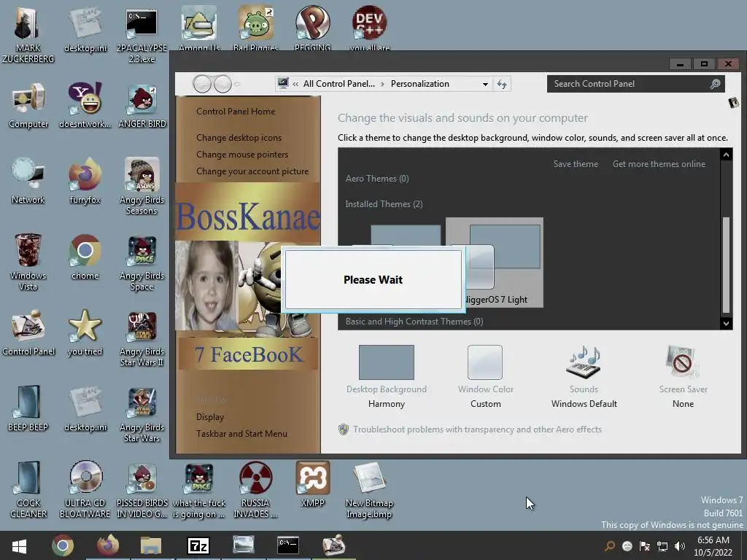Open the you tried star icon
The image size is (747, 560).
coord(85,332)
